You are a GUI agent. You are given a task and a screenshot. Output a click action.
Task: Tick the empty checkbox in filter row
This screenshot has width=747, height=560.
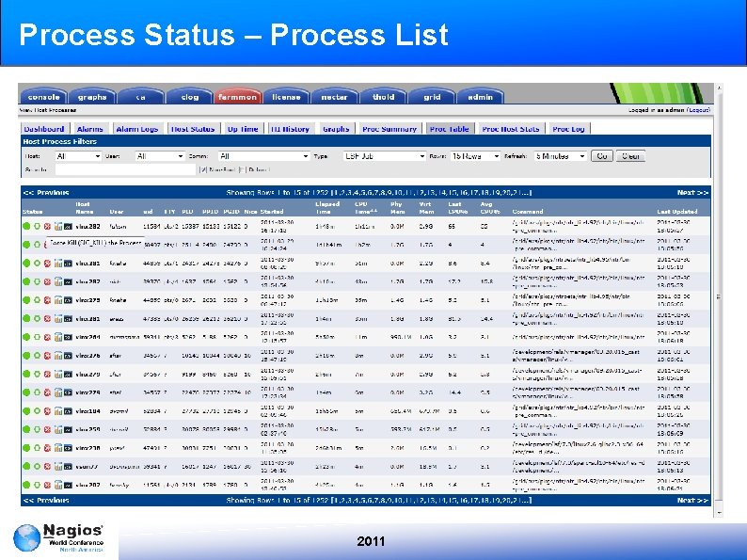point(242,169)
